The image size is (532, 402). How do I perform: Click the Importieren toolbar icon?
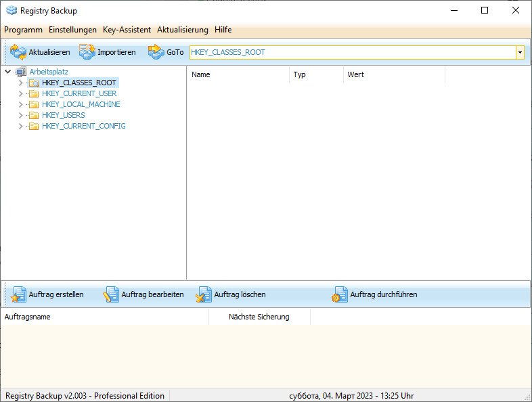pos(87,52)
